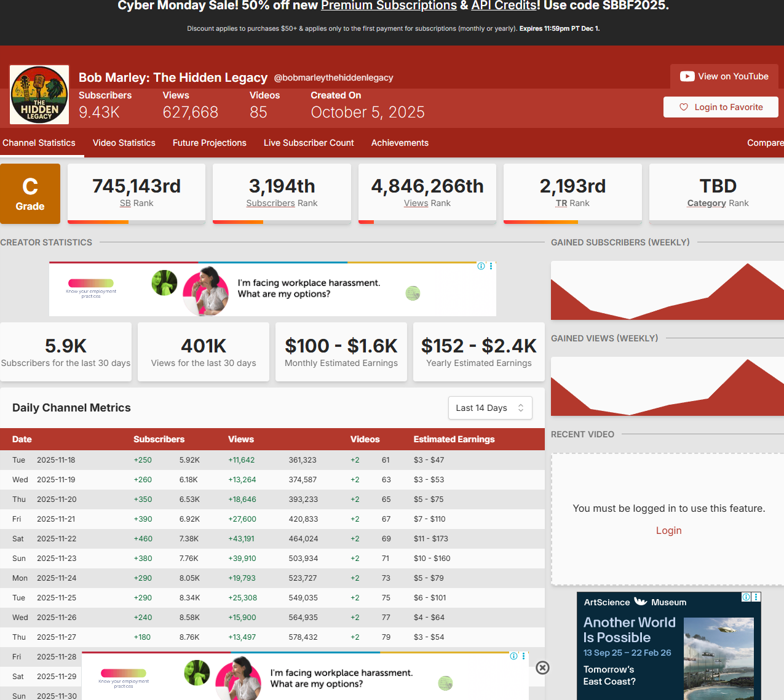Click the Premium Subscriptions sale link
Screen dimensions: 784x700
[x=389, y=6]
